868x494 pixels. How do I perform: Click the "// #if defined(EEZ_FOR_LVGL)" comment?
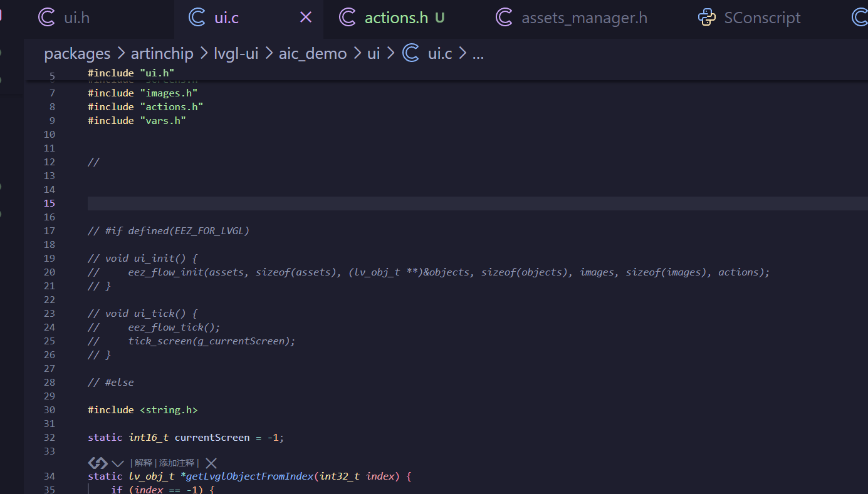169,230
